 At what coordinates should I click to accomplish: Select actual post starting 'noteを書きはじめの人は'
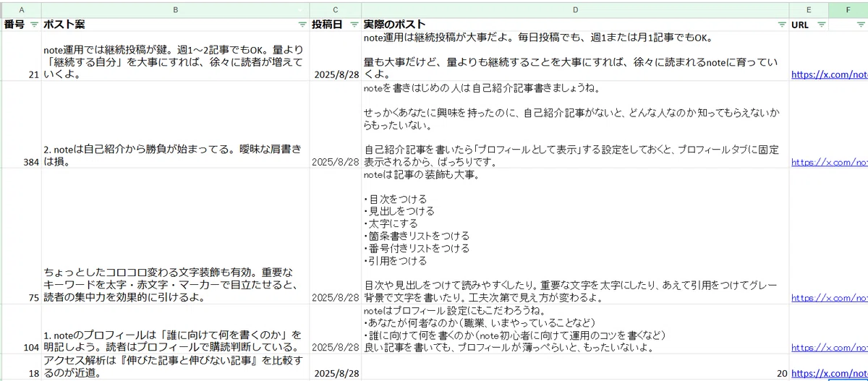click(x=575, y=125)
